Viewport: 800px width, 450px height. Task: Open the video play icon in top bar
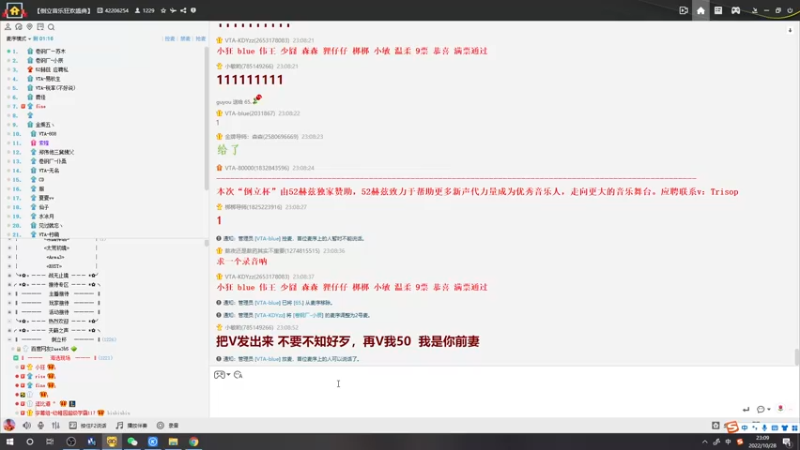(x=683, y=10)
